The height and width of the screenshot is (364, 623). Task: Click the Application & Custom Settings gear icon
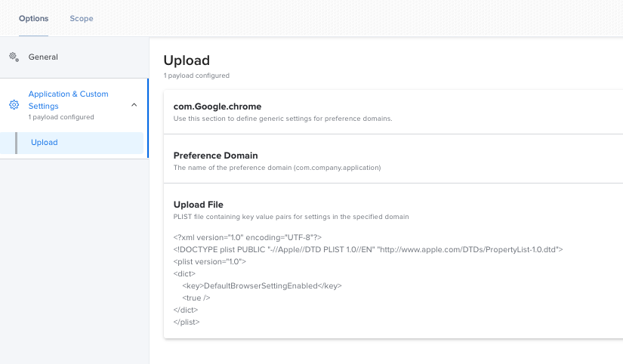click(14, 105)
